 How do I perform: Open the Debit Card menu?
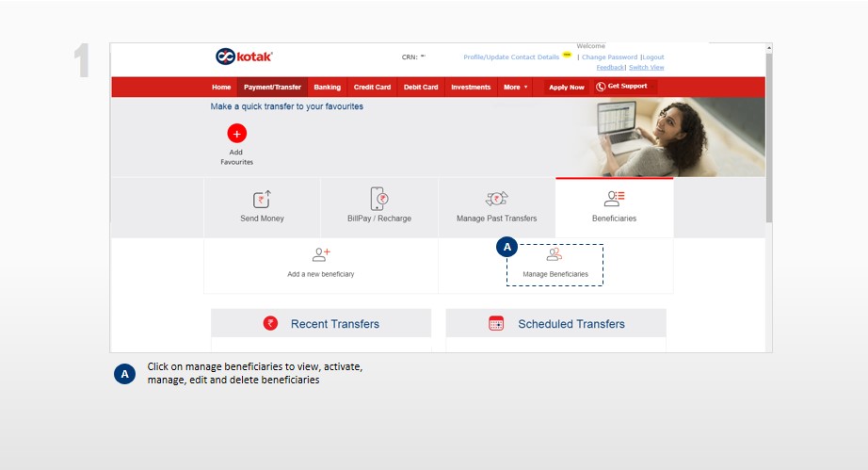421,87
